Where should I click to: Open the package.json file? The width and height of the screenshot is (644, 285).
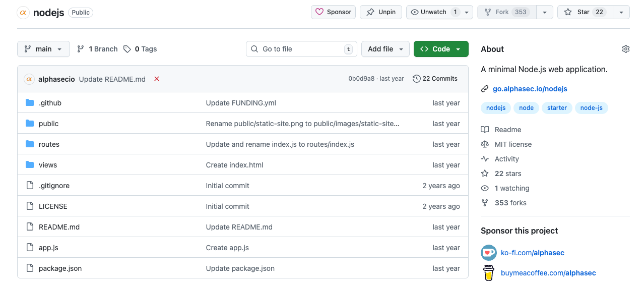(60, 268)
